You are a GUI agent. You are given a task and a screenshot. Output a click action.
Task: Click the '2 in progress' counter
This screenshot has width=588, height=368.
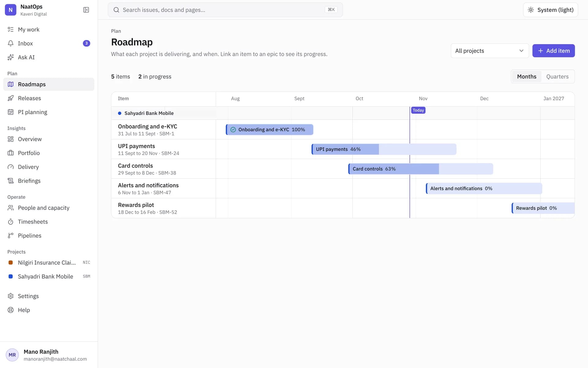coord(155,76)
